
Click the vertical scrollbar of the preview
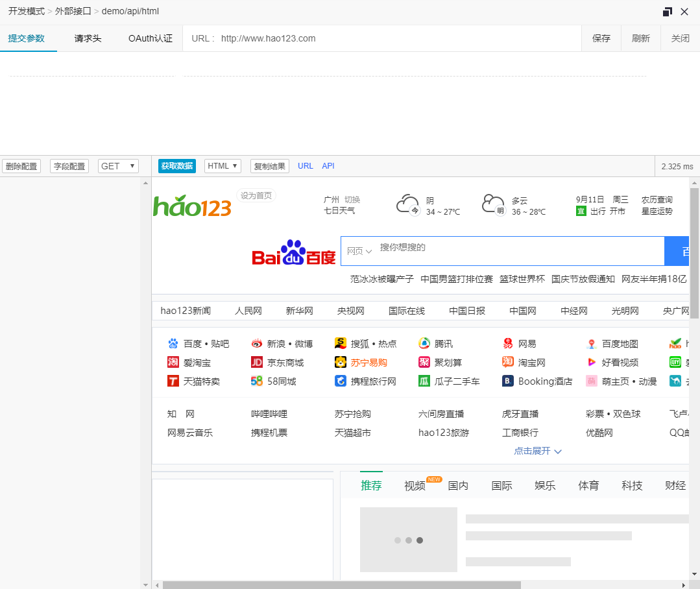(694, 252)
